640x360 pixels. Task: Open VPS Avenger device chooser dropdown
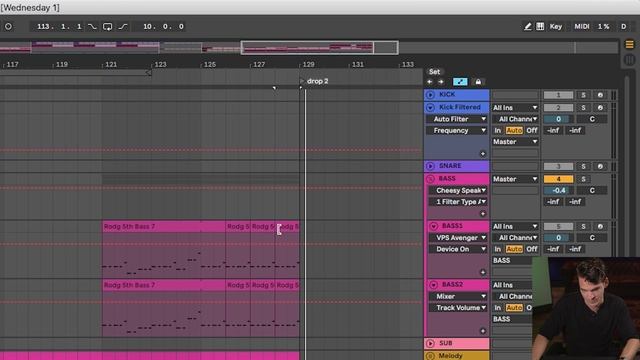click(x=458, y=238)
